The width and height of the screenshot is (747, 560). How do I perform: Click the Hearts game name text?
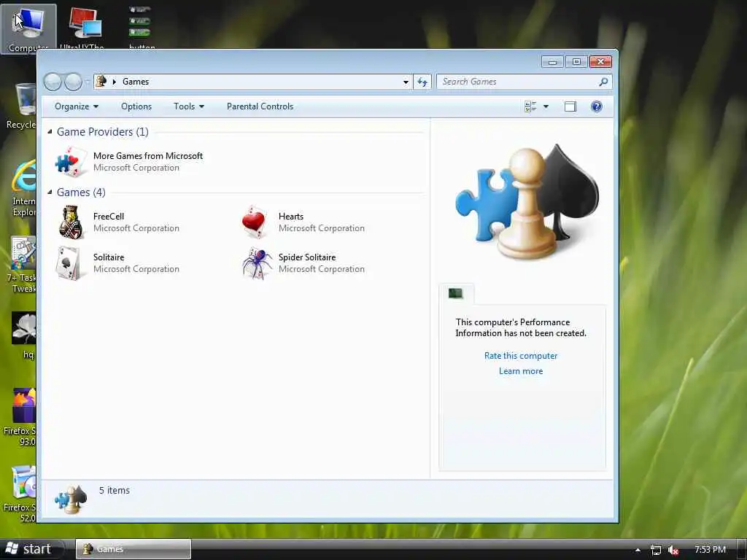291,216
